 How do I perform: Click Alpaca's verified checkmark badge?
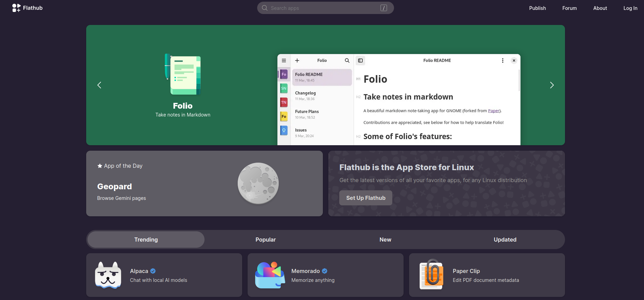pyautogui.click(x=153, y=271)
